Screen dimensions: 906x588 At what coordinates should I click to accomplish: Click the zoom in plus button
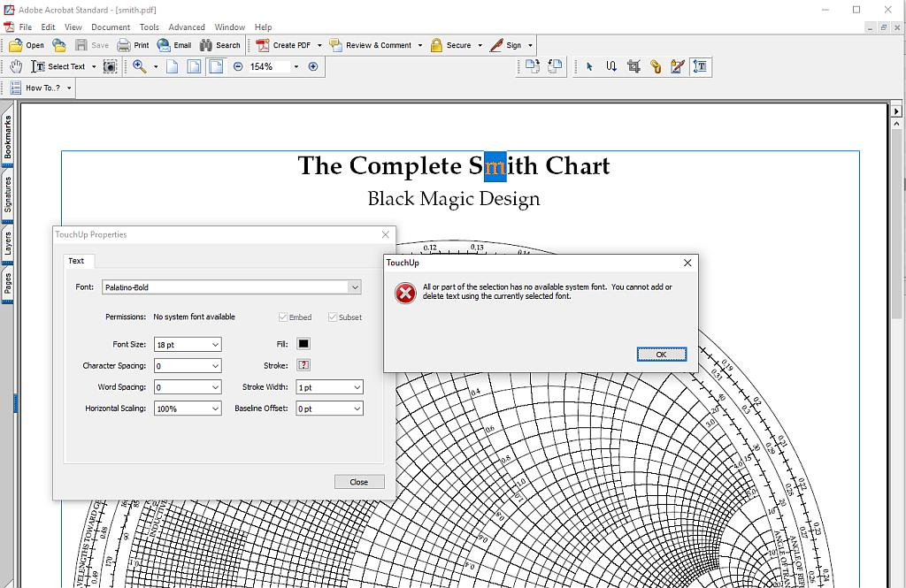[x=313, y=66]
